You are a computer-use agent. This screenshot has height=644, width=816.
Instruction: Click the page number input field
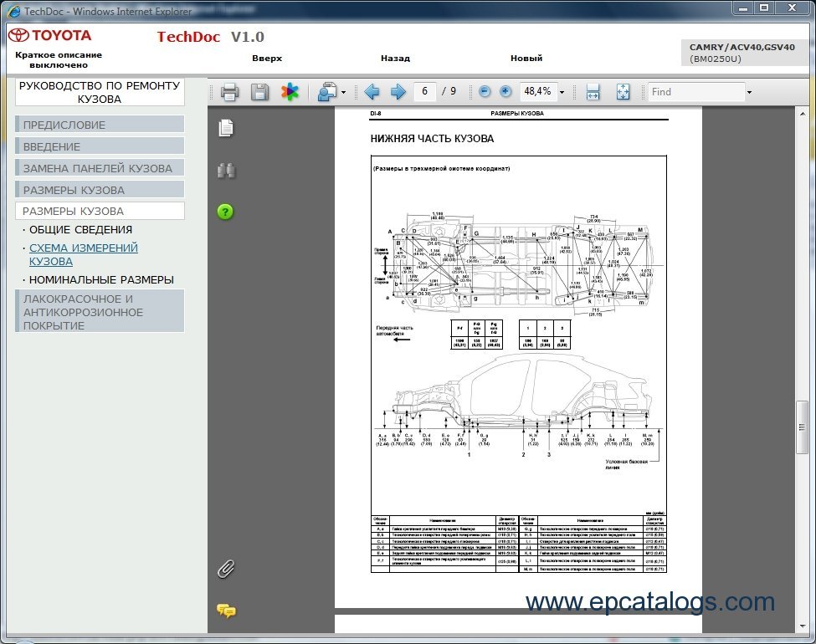click(424, 91)
